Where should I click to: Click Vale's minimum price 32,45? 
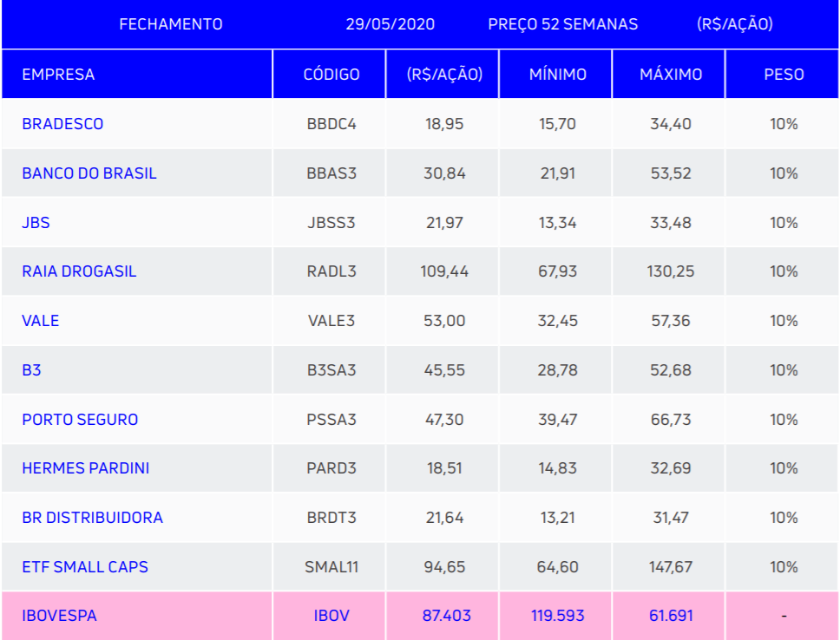(558, 320)
